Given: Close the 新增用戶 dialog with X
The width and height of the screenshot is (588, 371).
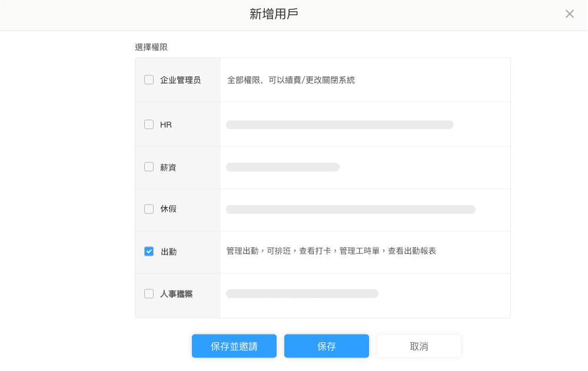Looking at the screenshot, I should tap(569, 14).
